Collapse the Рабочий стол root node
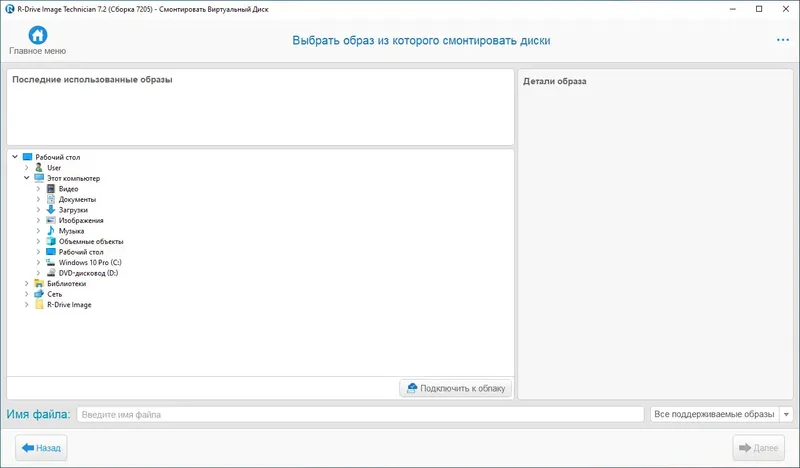 (15, 157)
